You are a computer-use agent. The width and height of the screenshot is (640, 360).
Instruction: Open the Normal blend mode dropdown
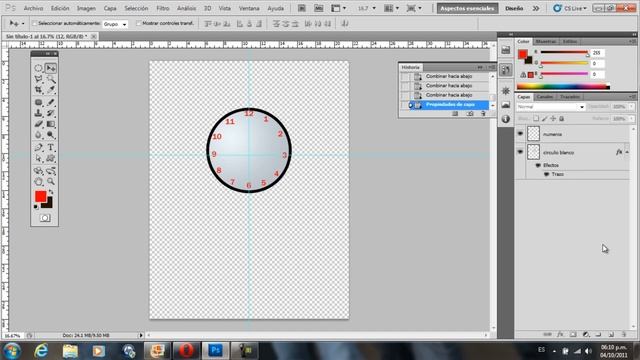(551, 107)
